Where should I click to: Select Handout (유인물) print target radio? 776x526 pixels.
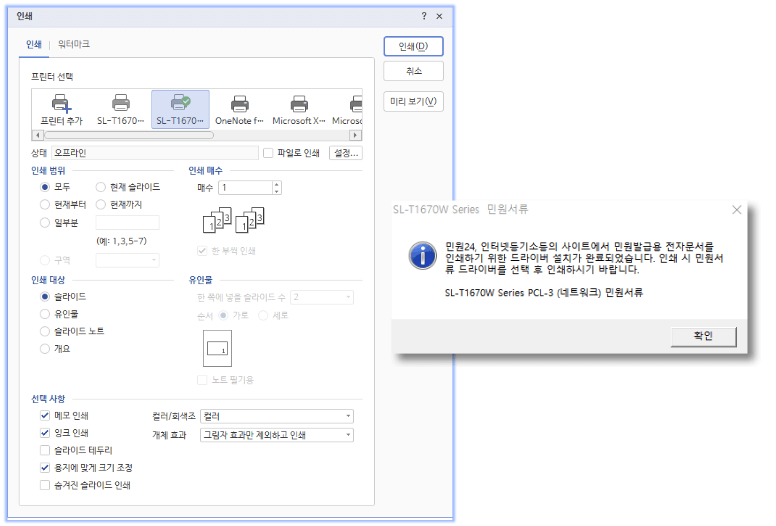pos(45,314)
